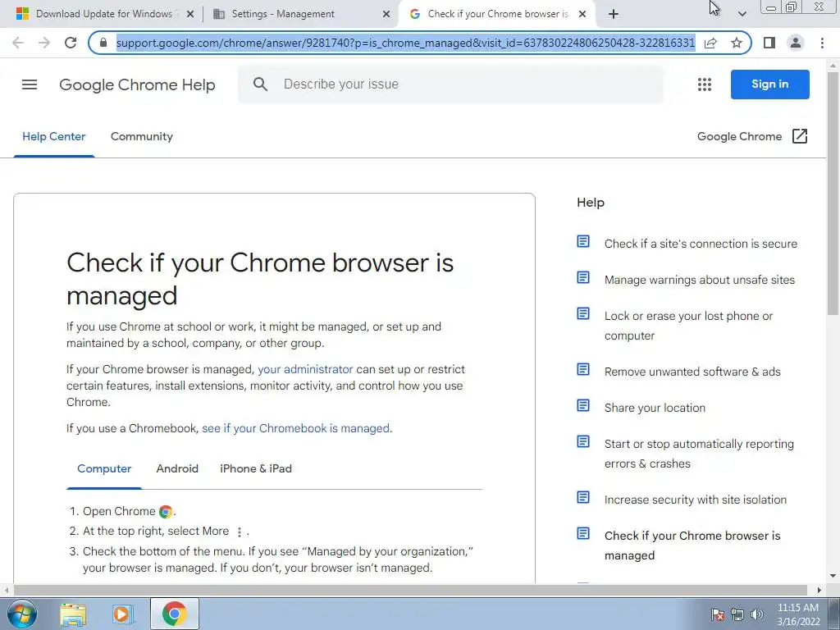Reload the current page
This screenshot has width=840, height=630.
coord(71,43)
